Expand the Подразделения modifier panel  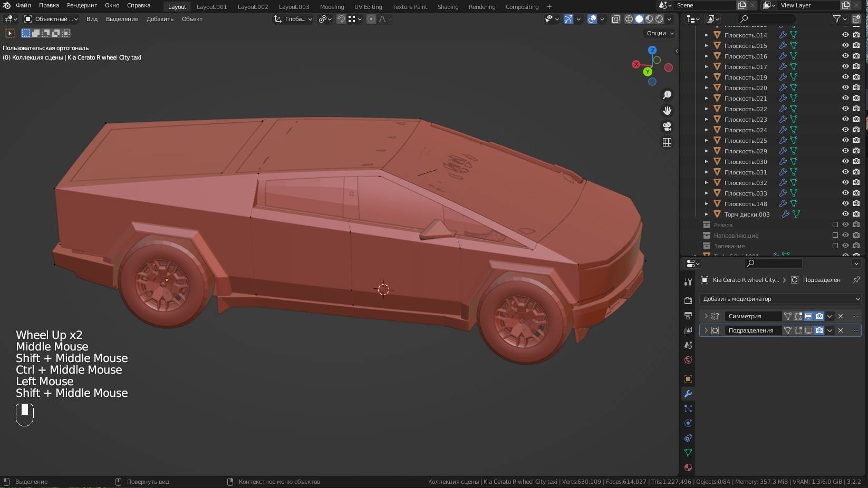coord(706,330)
